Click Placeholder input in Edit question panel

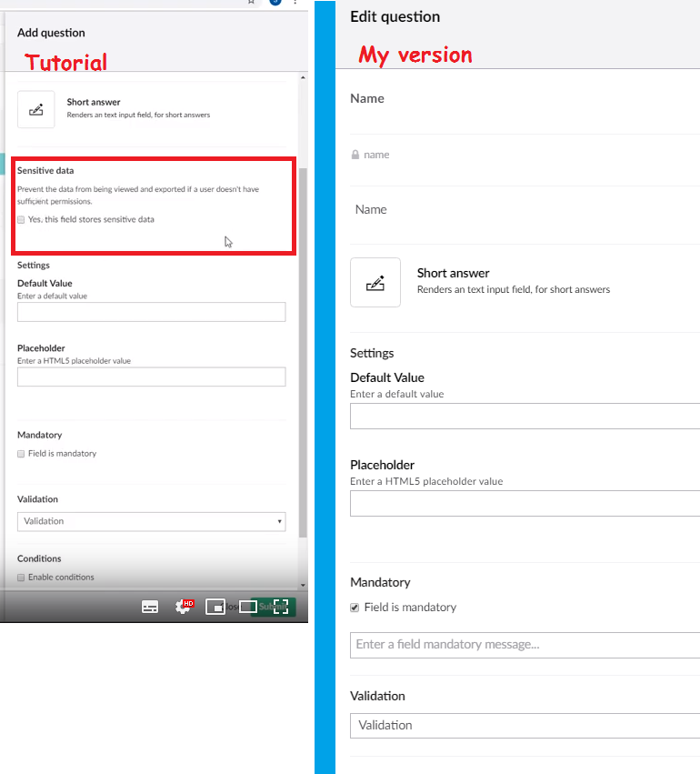tap(525, 504)
